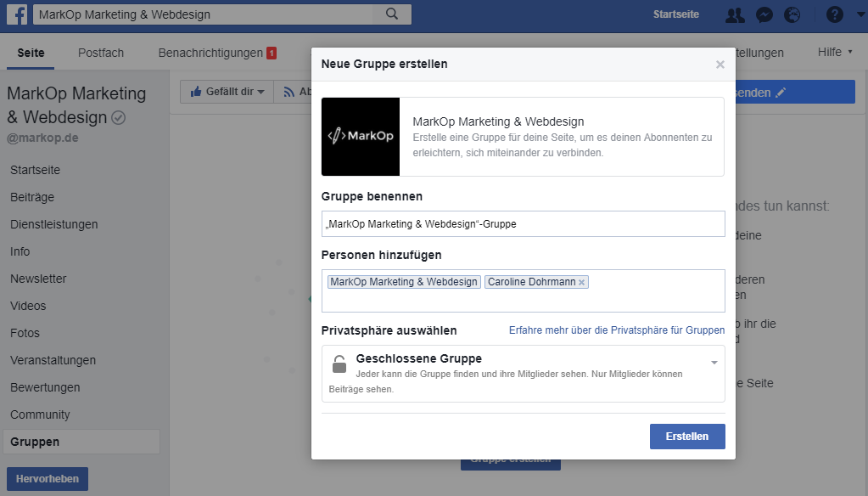Click the Personen hinzufügen input area

click(x=524, y=291)
